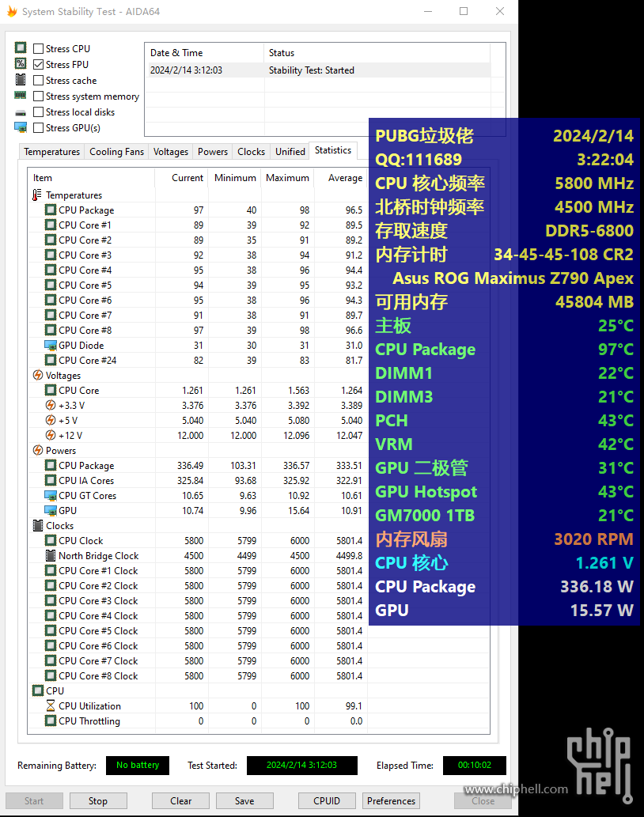The width and height of the screenshot is (644, 817).
Task: Click the hourglass icon next to CPU Utilization
Action: (x=51, y=705)
